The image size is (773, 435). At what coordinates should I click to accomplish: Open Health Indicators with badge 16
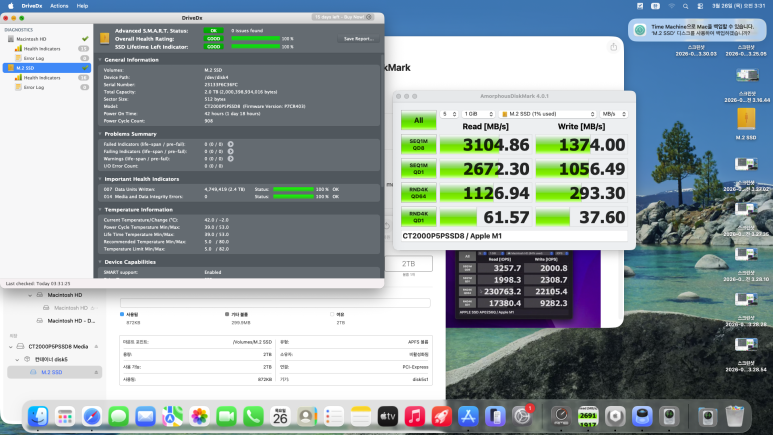click(x=47, y=78)
